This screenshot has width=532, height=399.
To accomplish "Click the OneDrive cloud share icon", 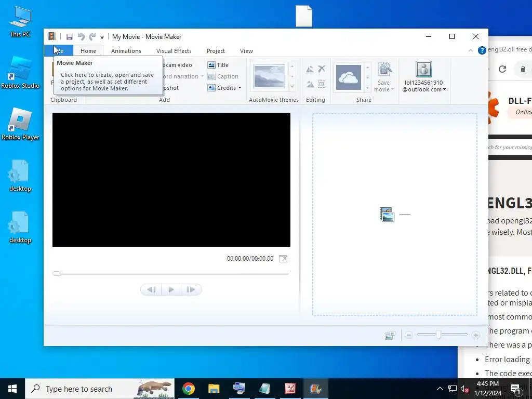I will click(x=348, y=78).
